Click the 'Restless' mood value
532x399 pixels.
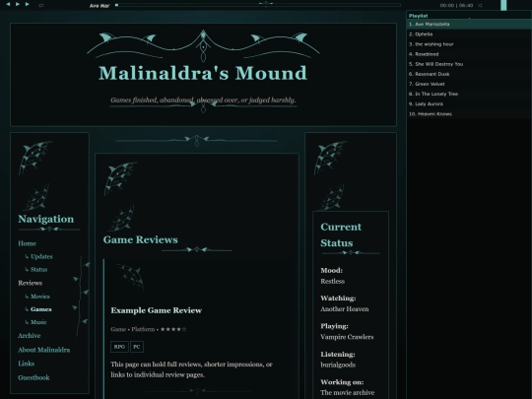pos(333,281)
